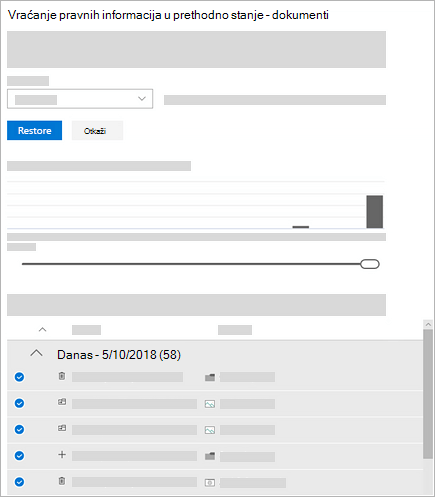Viewport: 435px width, 497px height.
Task: Uncheck the first row checkmark
Action: click(x=19, y=377)
